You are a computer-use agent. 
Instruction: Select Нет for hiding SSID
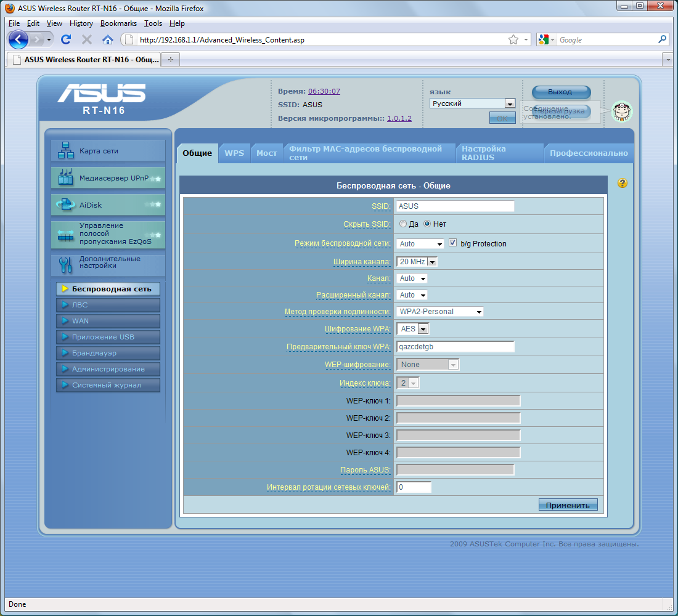(427, 224)
